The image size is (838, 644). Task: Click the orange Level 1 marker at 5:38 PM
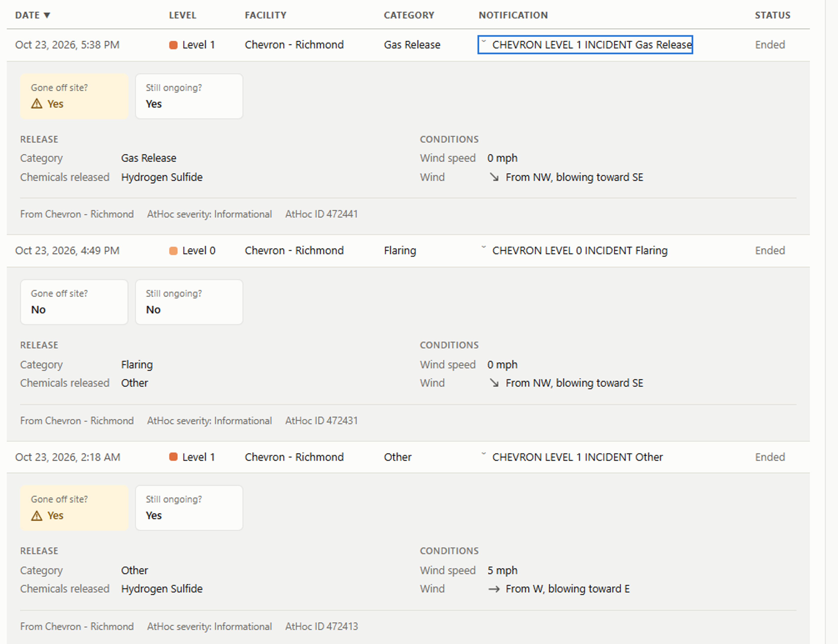click(173, 45)
